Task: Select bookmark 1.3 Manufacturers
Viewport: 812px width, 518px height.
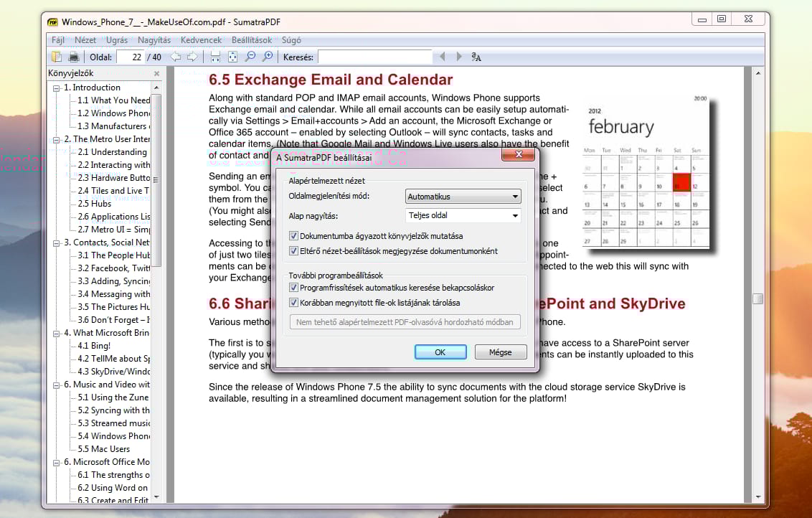Action: [x=114, y=126]
